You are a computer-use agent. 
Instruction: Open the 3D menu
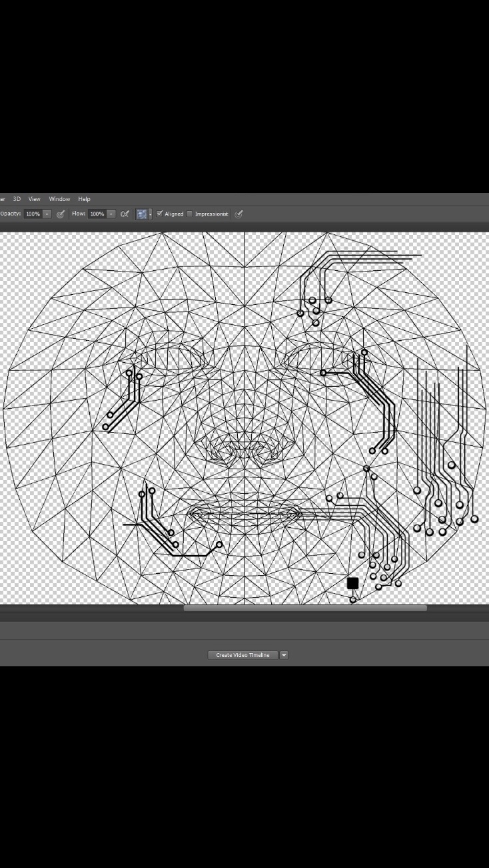tap(17, 199)
